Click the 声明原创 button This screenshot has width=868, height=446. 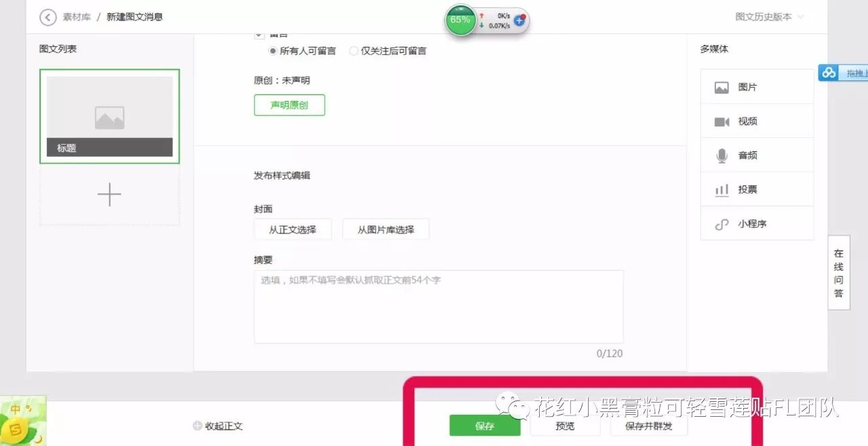click(x=290, y=105)
